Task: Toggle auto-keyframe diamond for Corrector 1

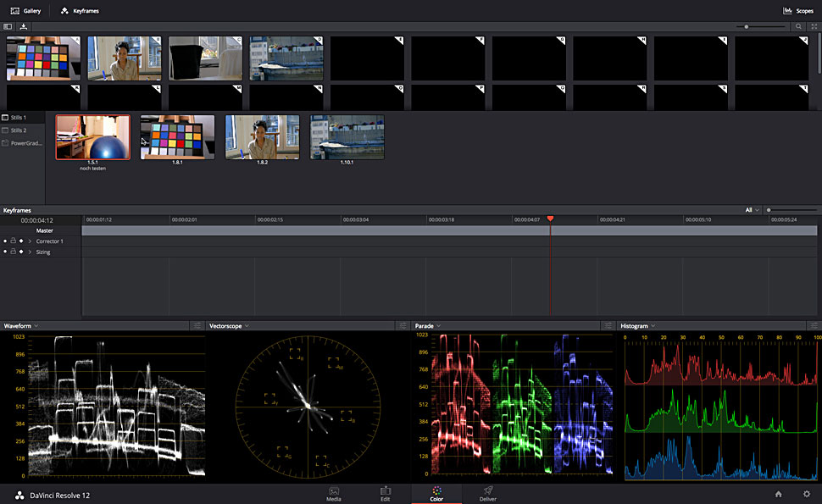Action: click(21, 241)
